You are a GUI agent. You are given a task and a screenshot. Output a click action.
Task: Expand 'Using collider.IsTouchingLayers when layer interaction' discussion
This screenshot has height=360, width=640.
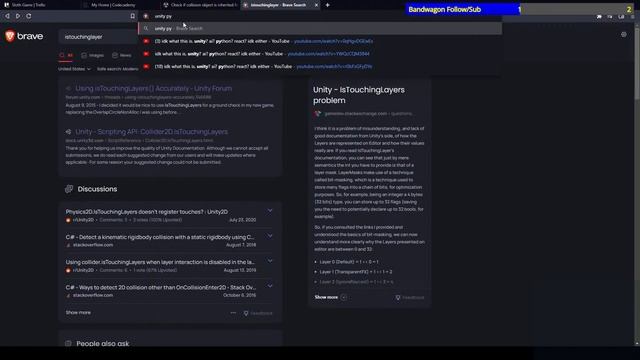[270, 261]
